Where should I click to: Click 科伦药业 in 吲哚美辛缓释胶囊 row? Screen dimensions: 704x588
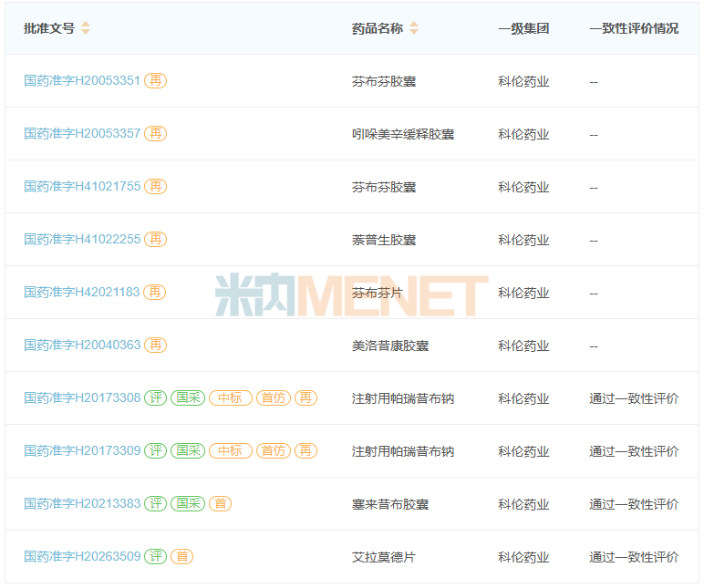(523, 134)
